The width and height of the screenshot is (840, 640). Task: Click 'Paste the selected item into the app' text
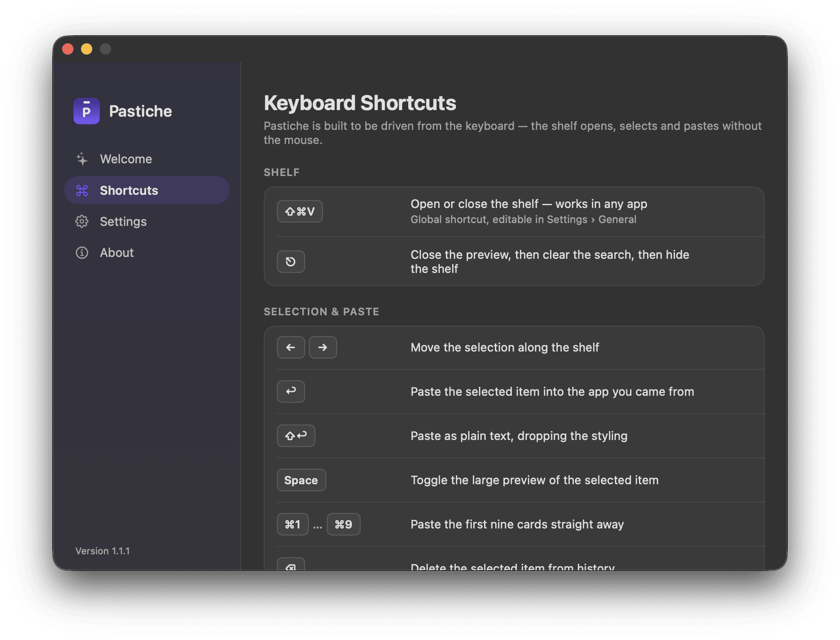tap(552, 392)
